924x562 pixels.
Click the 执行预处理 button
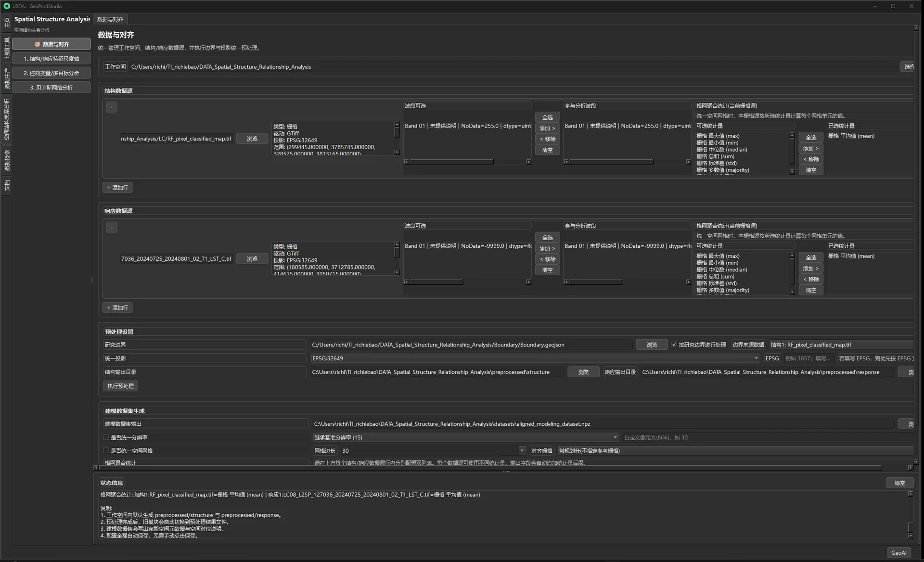click(121, 386)
